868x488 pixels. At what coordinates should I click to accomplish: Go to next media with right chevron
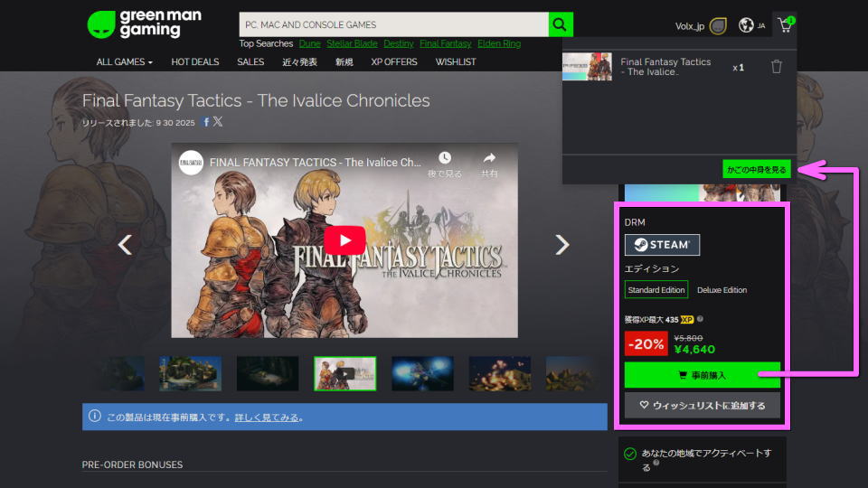(x=561, y=245)
